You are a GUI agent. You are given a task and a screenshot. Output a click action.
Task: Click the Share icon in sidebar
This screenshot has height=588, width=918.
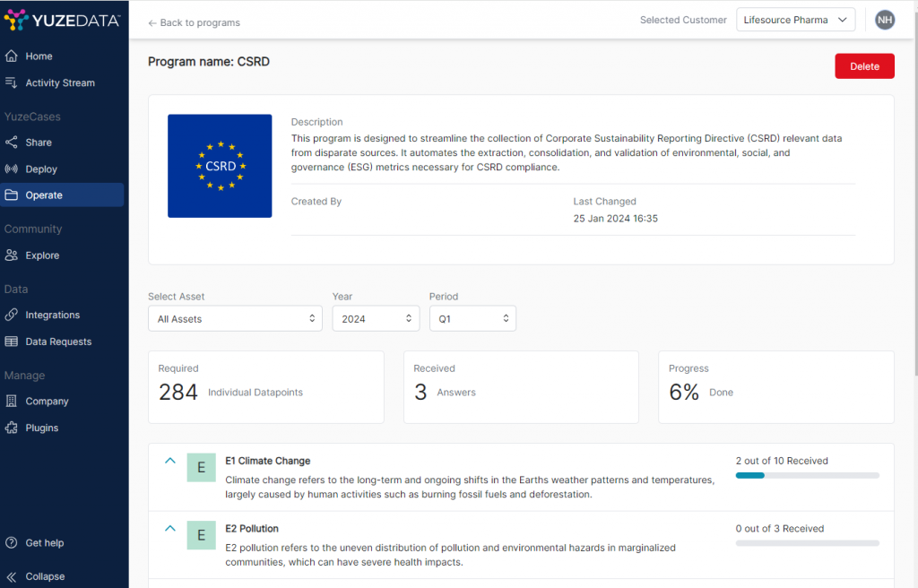[12, 143]
